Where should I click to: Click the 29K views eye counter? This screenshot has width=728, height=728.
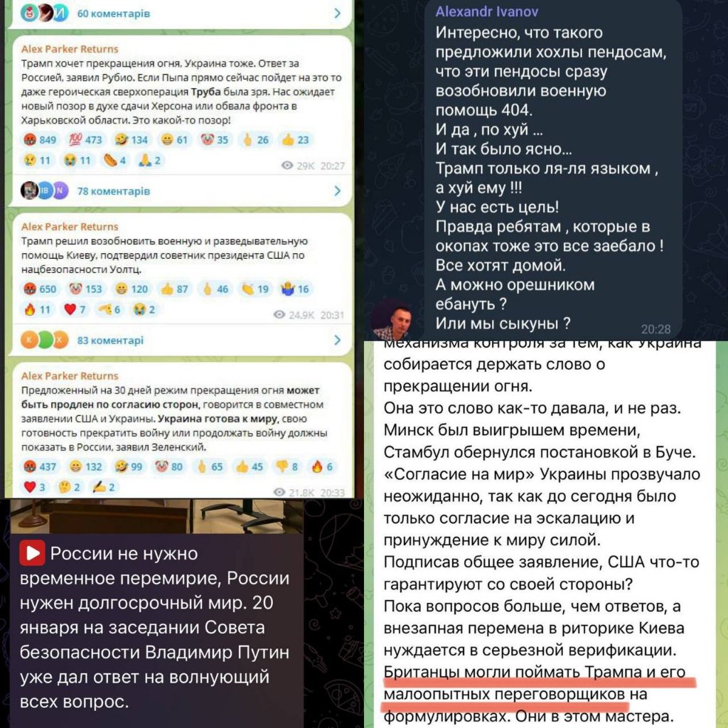[x=298, y=166]
